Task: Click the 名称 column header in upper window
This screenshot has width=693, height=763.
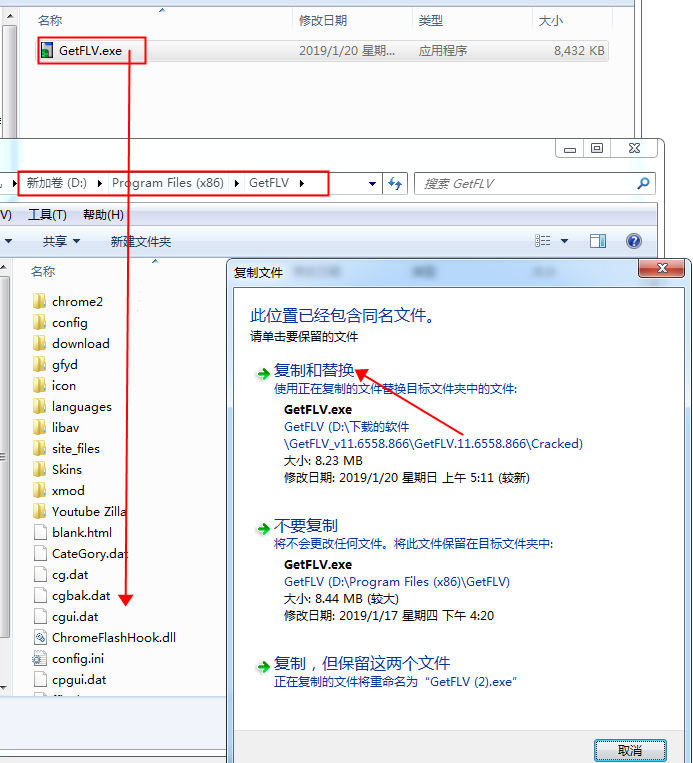Action: (x=50, y=20)
